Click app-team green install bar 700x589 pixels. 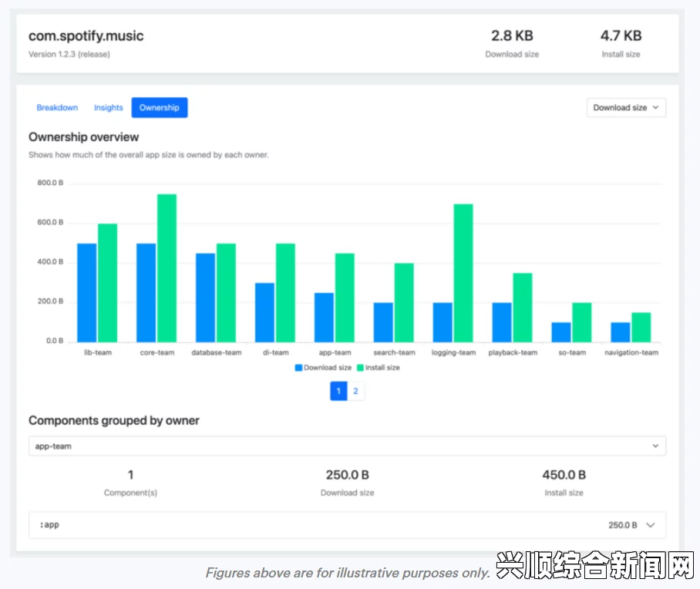pos(345,298)
